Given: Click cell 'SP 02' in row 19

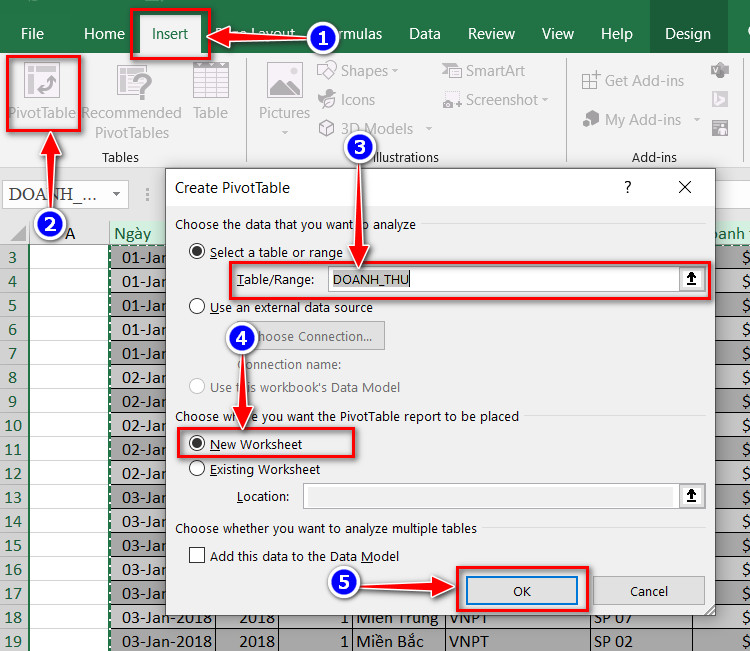Looking at the screenshot, I should (641, 640).
